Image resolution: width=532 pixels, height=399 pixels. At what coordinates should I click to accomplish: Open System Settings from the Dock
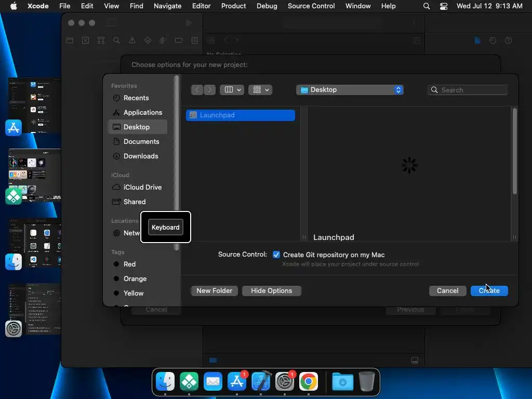point(285,381)
